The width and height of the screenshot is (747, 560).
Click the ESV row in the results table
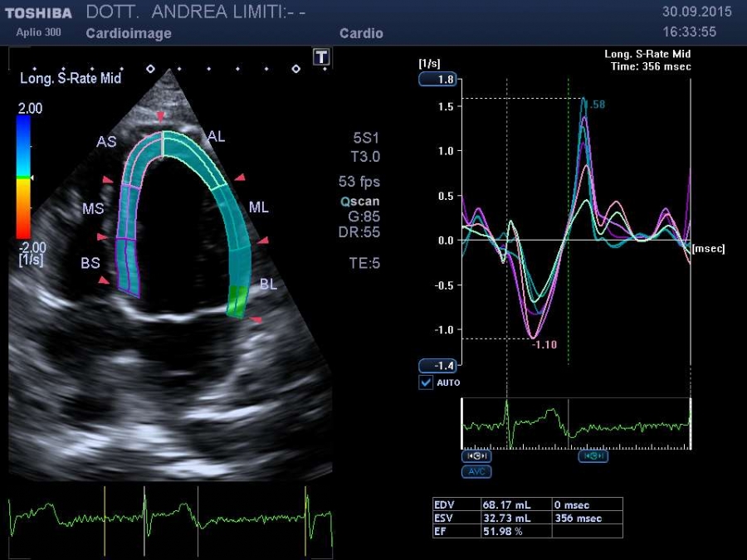pos(527,518)
